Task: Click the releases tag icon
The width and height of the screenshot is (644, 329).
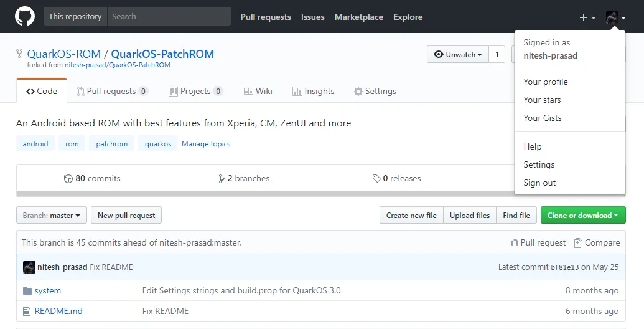Action: [x=376, y=178]
